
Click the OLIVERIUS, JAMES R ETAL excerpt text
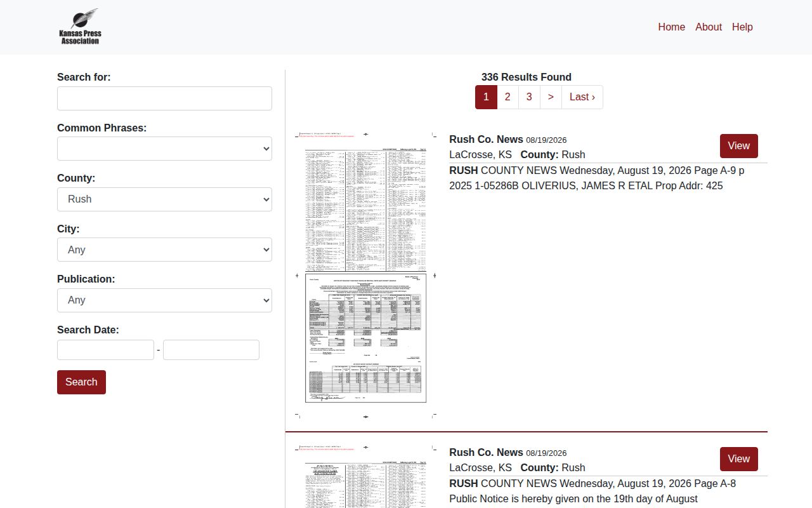click(586, 186)
